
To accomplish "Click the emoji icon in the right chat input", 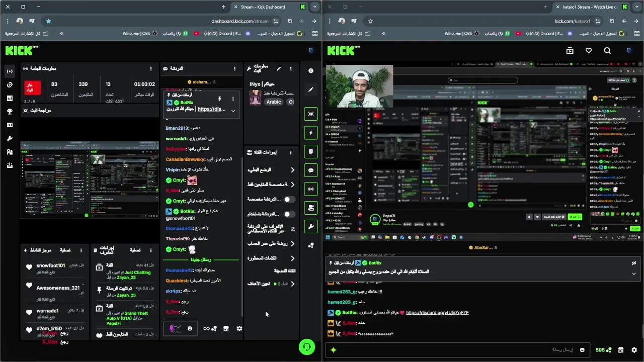I will 582,350.
